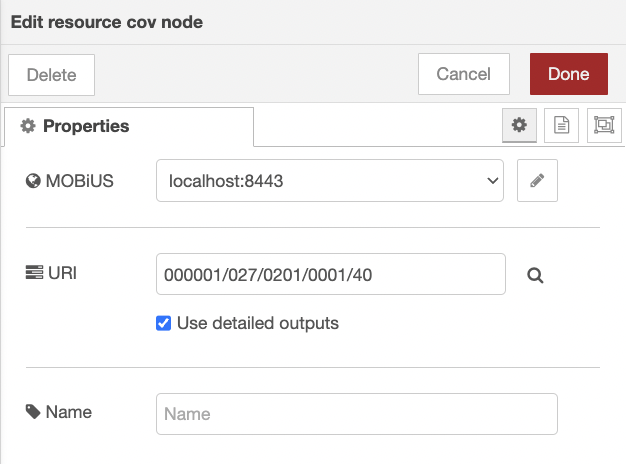Focus the URI text field
Screen dimensions: 626x464
(330, 274)
